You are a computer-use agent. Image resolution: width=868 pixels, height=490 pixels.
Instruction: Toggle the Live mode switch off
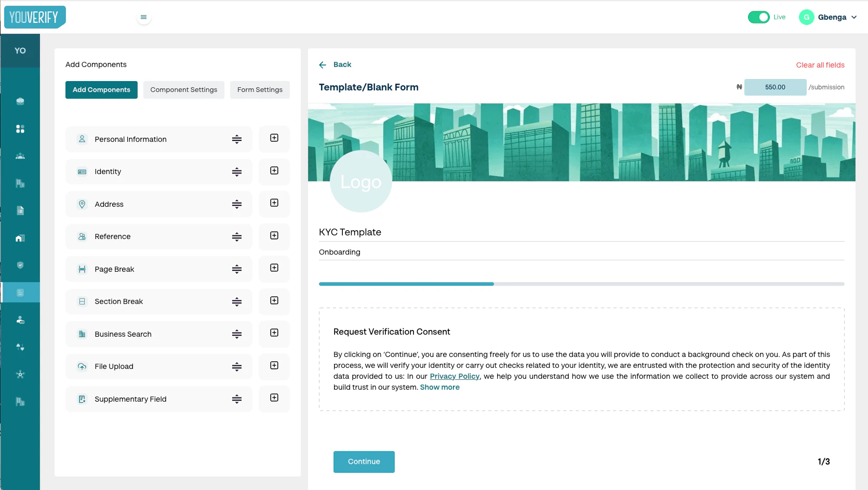[x=758, y=17]
